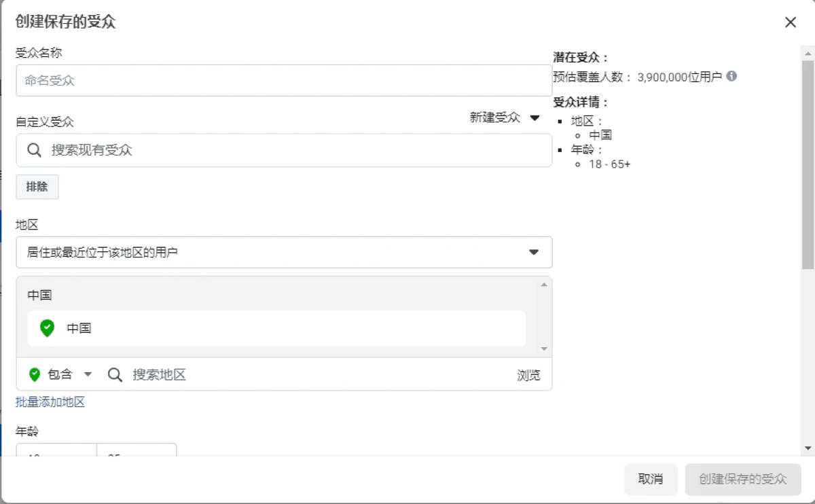Screen dimensions: 815x504
Task: Select the 地区 bullet under 受众详情
Action: [x=582, y=120]
